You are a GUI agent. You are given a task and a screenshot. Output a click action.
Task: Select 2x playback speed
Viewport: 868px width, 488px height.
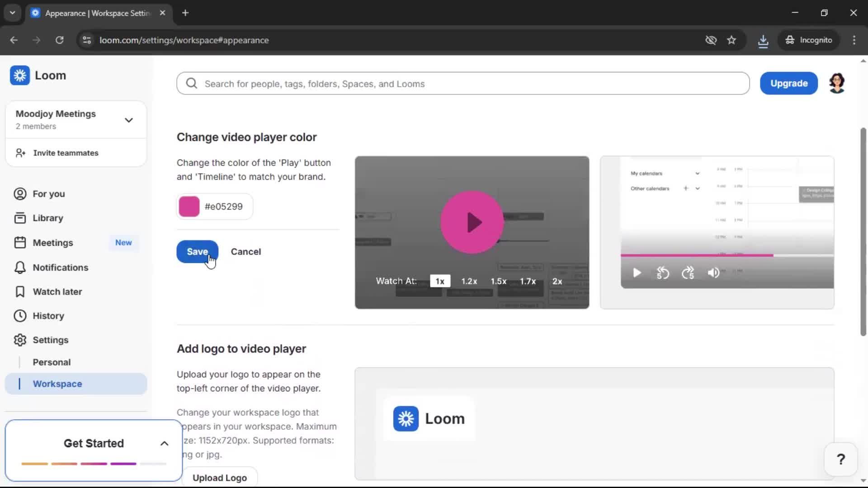click(557, 281)
